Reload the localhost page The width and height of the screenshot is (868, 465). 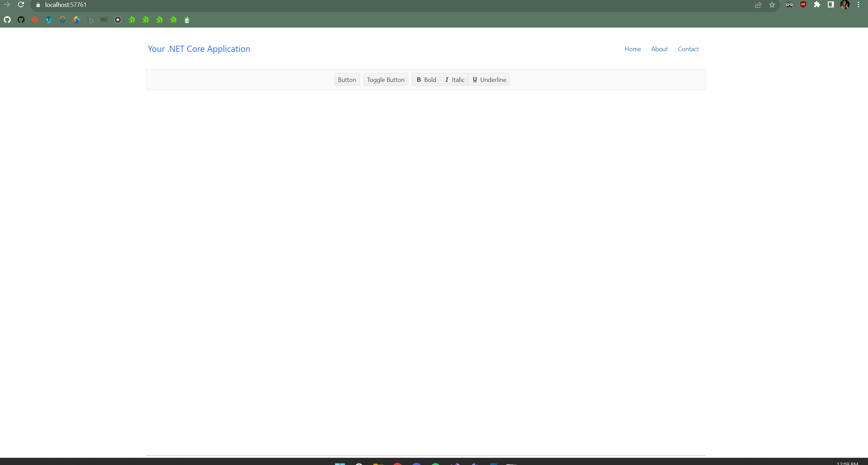21,5
